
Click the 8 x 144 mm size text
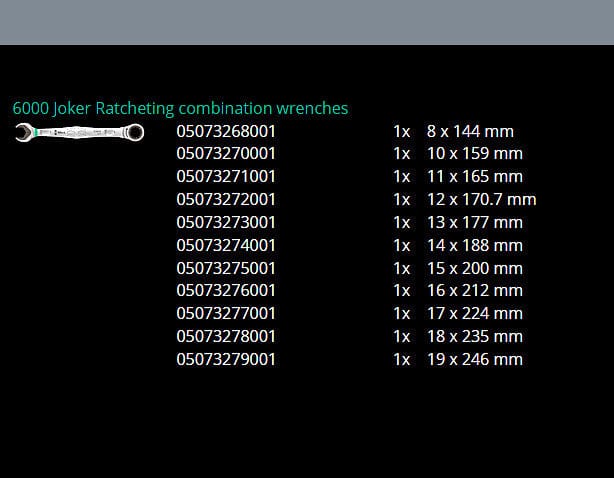470,131
